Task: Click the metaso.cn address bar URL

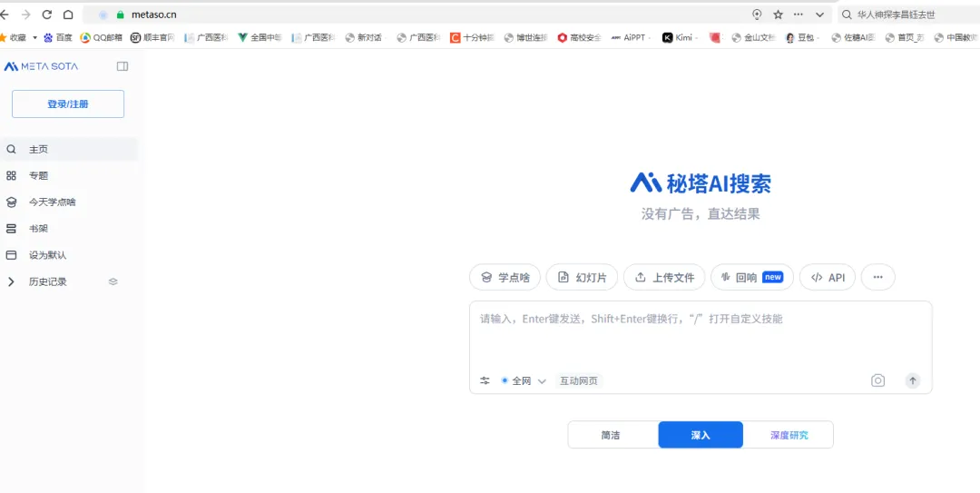Action: pyautogui.click(x=153, y=15)
